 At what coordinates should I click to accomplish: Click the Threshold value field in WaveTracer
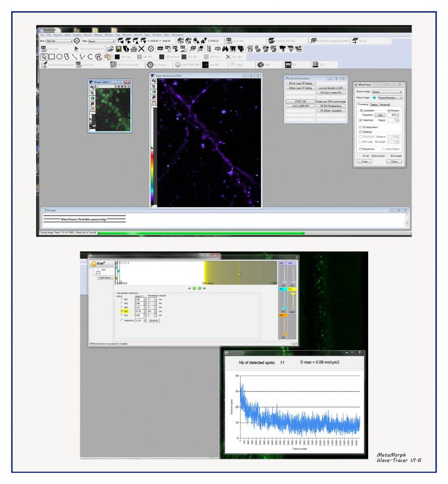click(393, 115)
